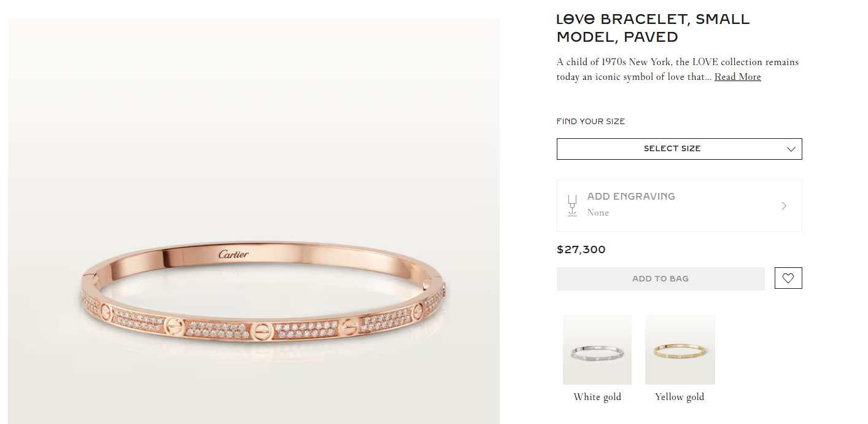Open the SELECT SIZE dropdown label
This screenshot has width=868, height=424.
(672, 149)
